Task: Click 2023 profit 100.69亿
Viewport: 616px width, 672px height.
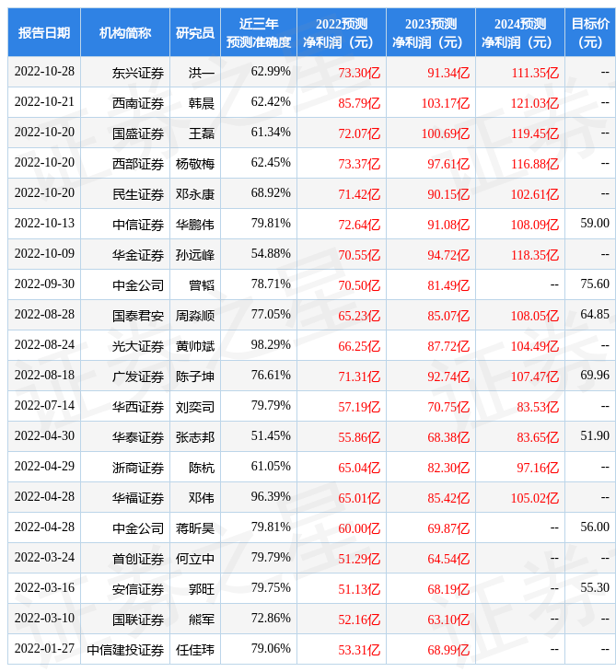Action: pyautogui.click(x=446, y=133)
